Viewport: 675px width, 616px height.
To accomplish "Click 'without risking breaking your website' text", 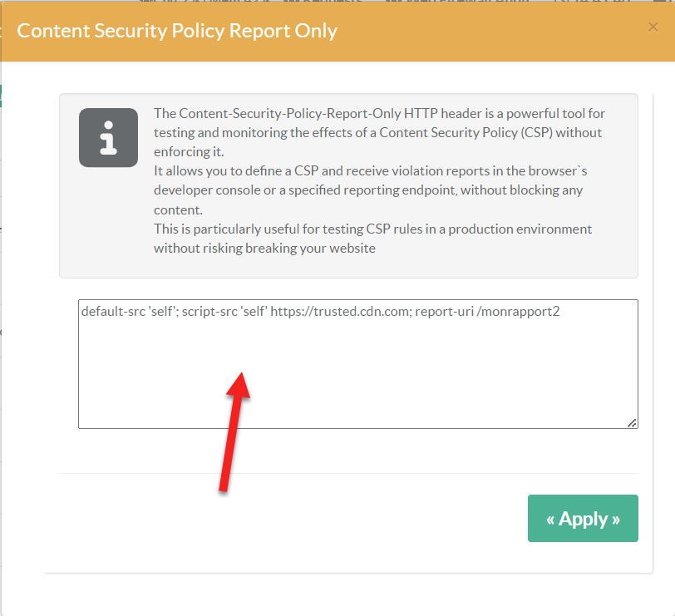I will (x=264, y=248).
